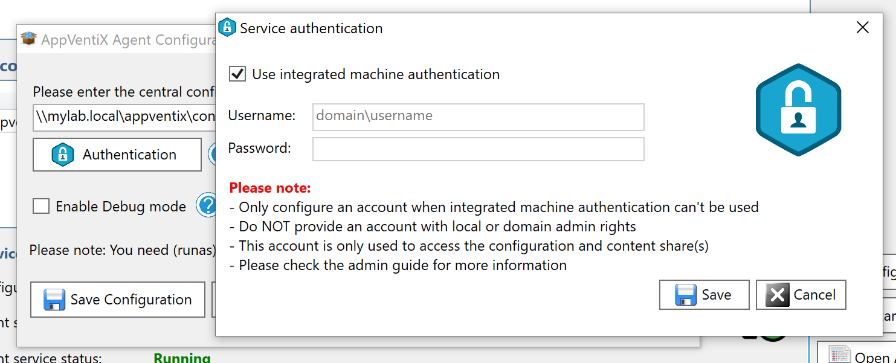This screenshot has width=896, height=363.
Task: Click the Password label
Action: tap(259, 149)
